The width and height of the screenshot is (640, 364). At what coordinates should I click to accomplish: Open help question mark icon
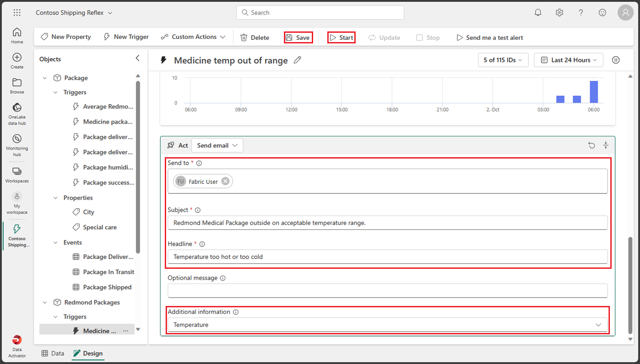[581, 13]
